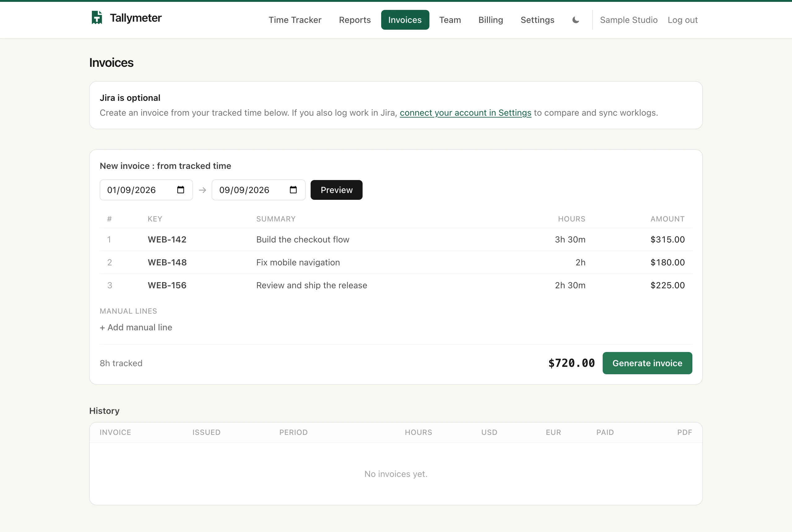Viewport: 792px width, 532px height.
Task: Open the Time Tracker tab
Action: coord(295,20)
